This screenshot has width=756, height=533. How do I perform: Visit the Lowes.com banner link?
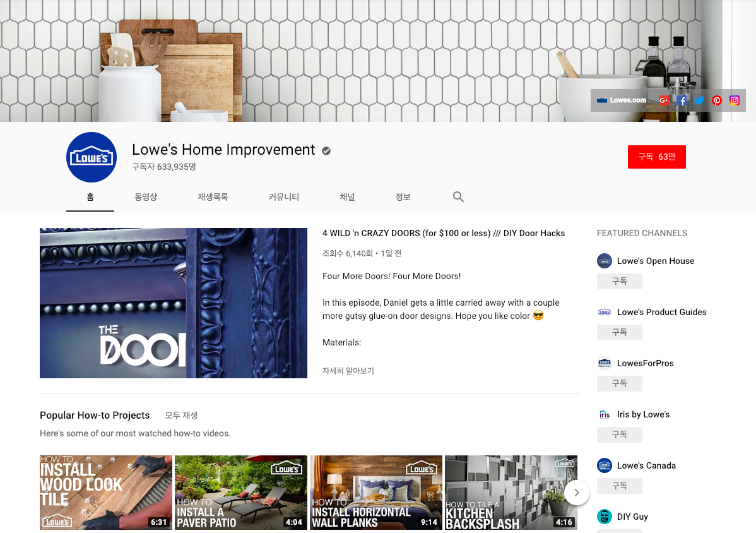tap(622, 100)
